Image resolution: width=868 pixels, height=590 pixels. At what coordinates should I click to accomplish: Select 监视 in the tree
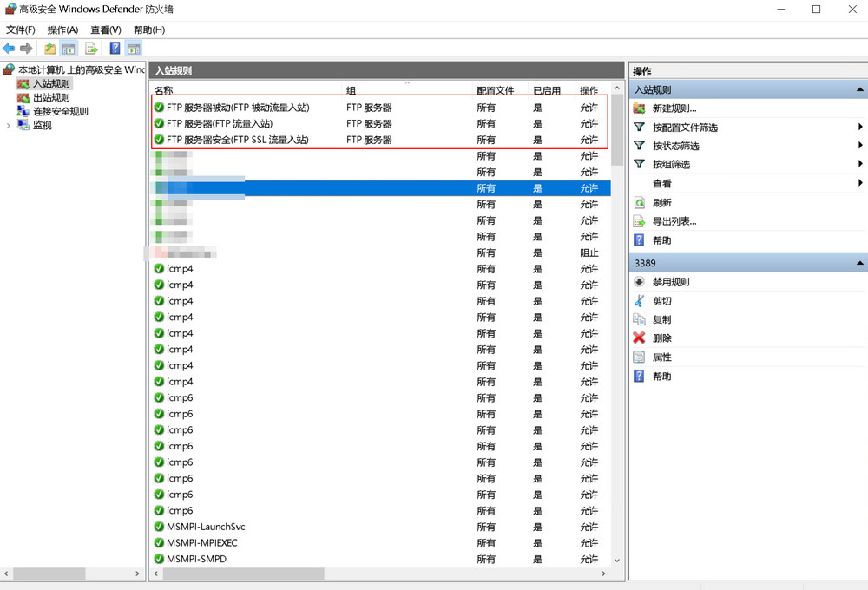[x=42, y=125]
